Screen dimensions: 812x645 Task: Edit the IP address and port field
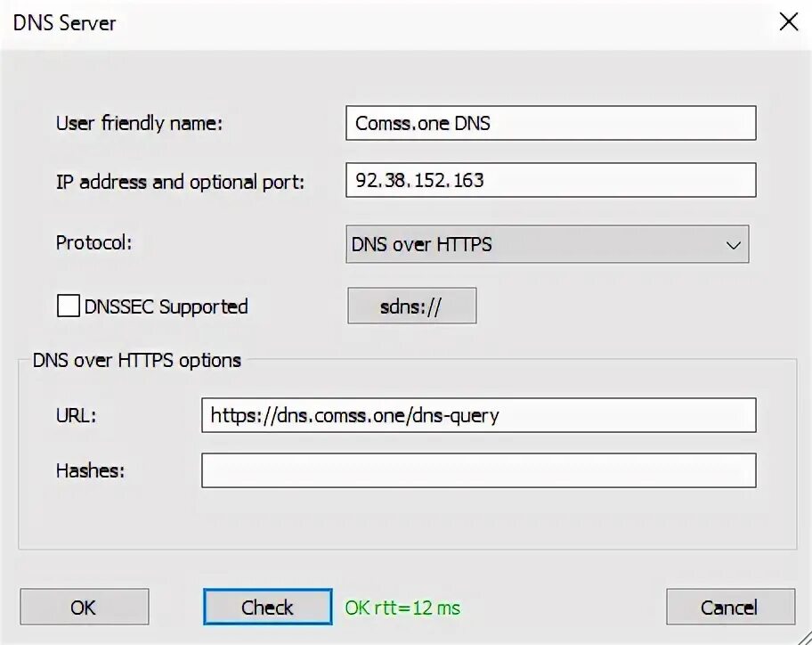click(x=551, y=180)
